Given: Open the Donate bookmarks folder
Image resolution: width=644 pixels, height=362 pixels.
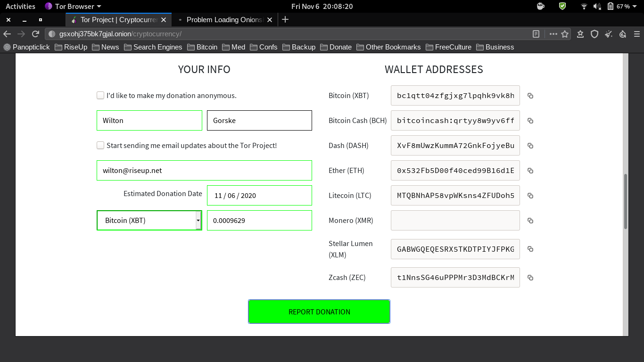Looking at the screenshot, I should tap(336, 47).
